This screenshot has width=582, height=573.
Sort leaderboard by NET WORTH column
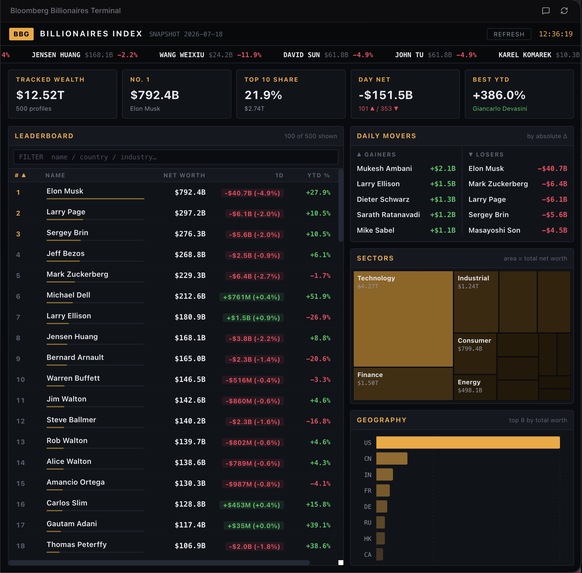pyautogui.click(x=184, y=175)
